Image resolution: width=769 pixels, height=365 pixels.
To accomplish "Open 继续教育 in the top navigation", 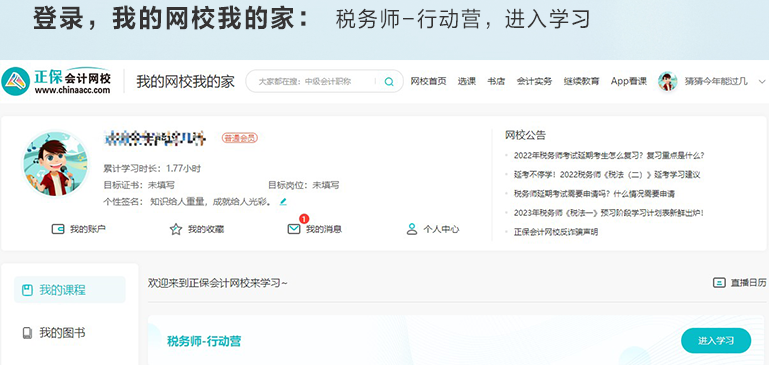I will coord(581,81).
